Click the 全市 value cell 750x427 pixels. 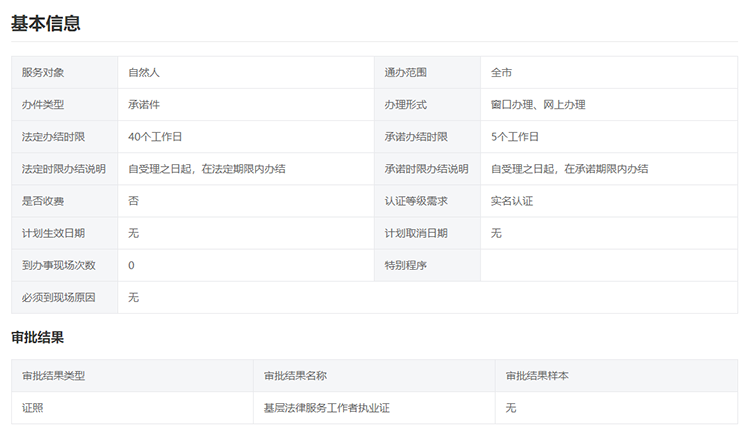501,73
